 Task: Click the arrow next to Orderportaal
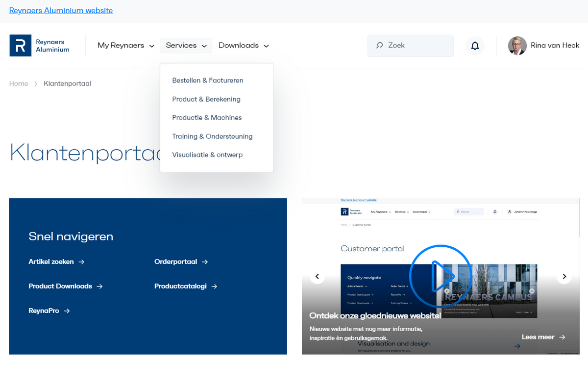tap(205, 262)
